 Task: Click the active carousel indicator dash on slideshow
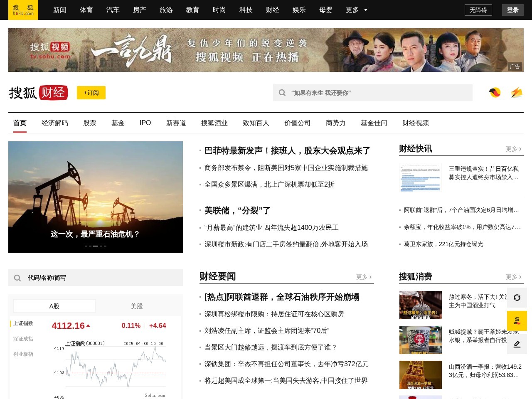(96, 246)
